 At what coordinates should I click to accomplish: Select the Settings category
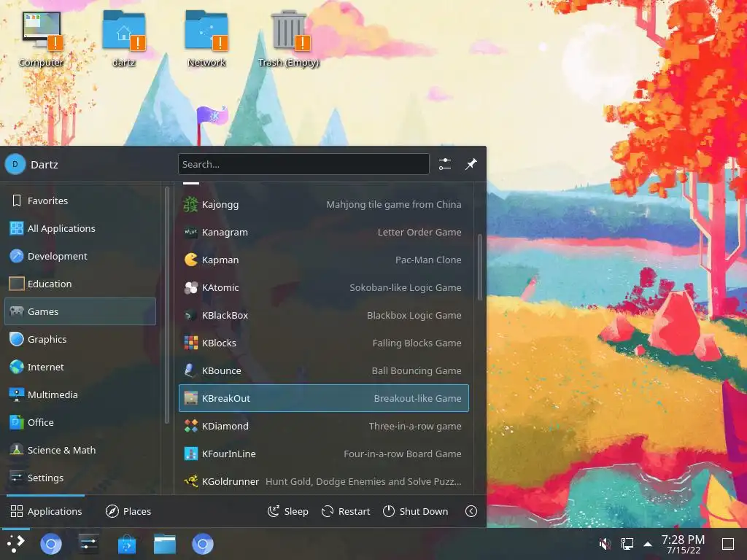click(80, 478)
